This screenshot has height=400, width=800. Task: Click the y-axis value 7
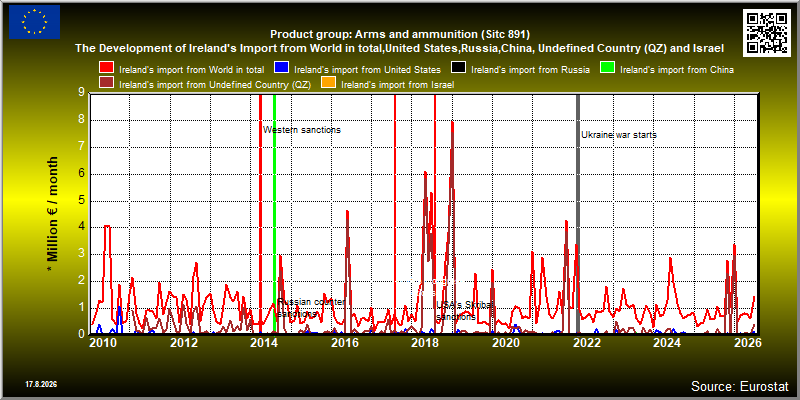click(81, 146)
